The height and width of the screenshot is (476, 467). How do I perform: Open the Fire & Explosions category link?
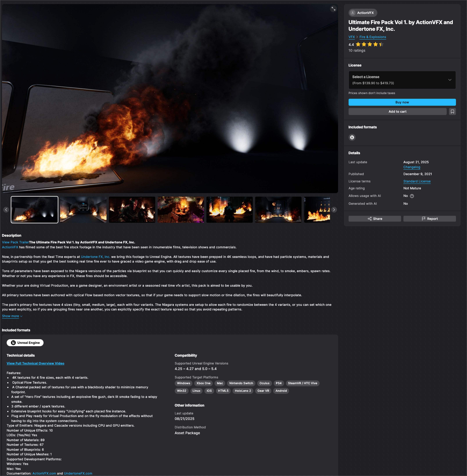click(373, 37)
